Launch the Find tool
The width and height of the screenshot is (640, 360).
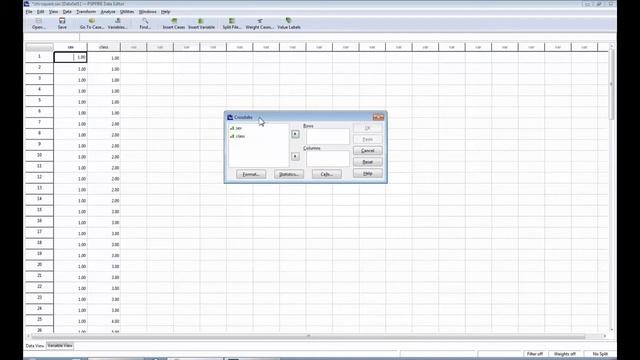click(145, 23)
